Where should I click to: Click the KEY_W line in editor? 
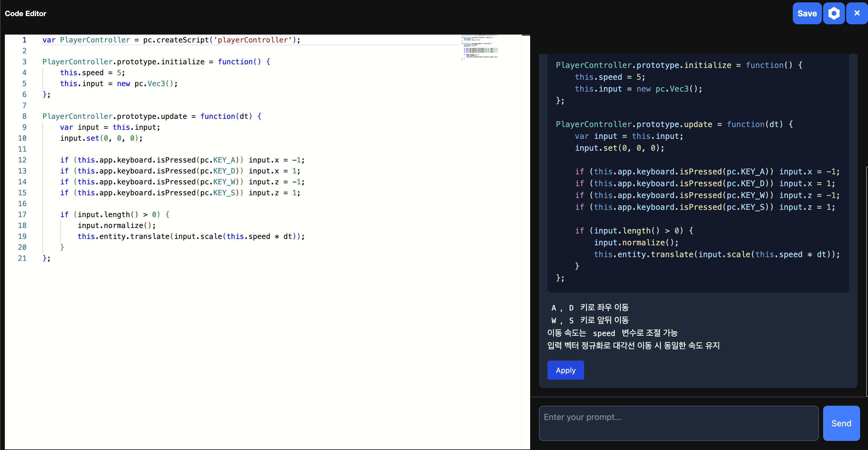coord(182,182)
